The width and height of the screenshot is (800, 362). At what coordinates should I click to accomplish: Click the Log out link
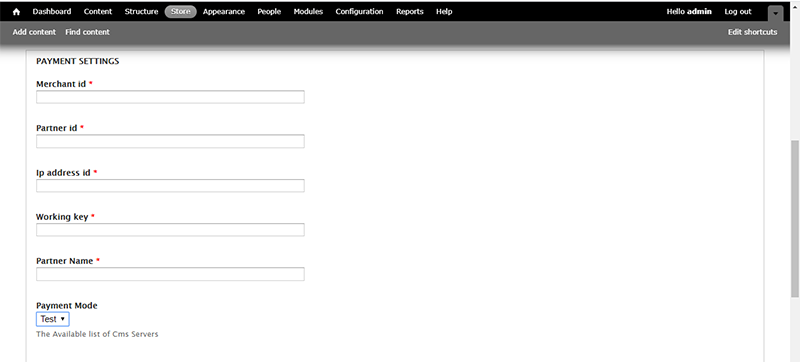pos(738,11)
